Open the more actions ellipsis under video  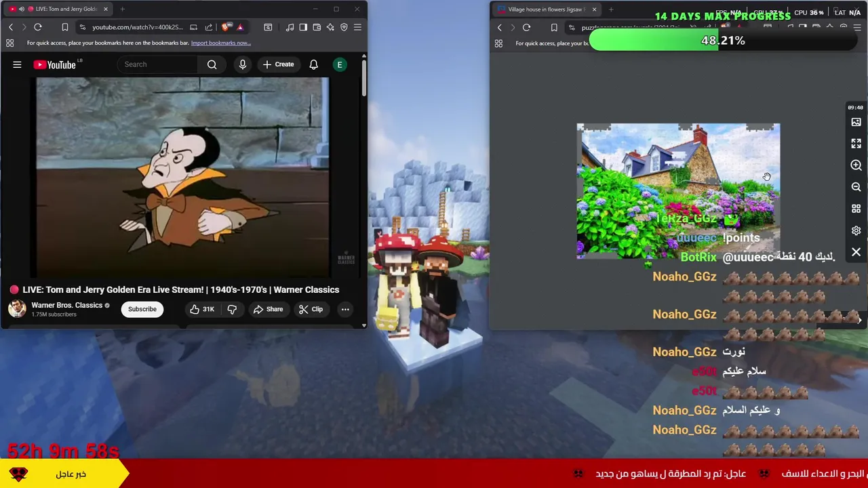[x=345, y=309]
